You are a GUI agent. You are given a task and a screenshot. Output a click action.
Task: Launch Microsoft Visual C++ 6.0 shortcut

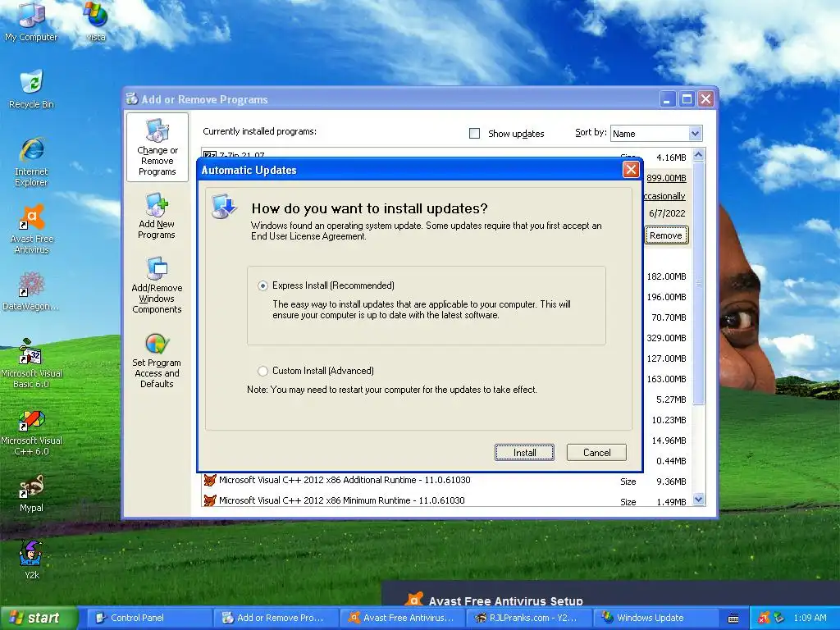coord(32,431)
